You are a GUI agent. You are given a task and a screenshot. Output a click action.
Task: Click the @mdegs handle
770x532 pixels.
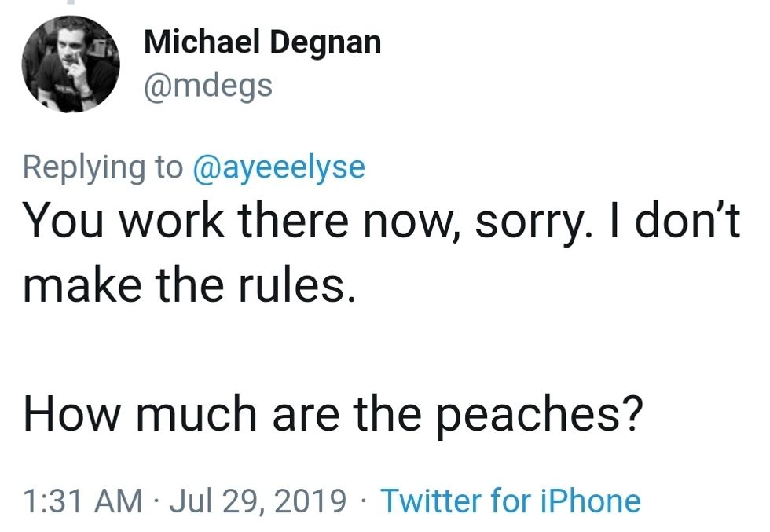208,84
